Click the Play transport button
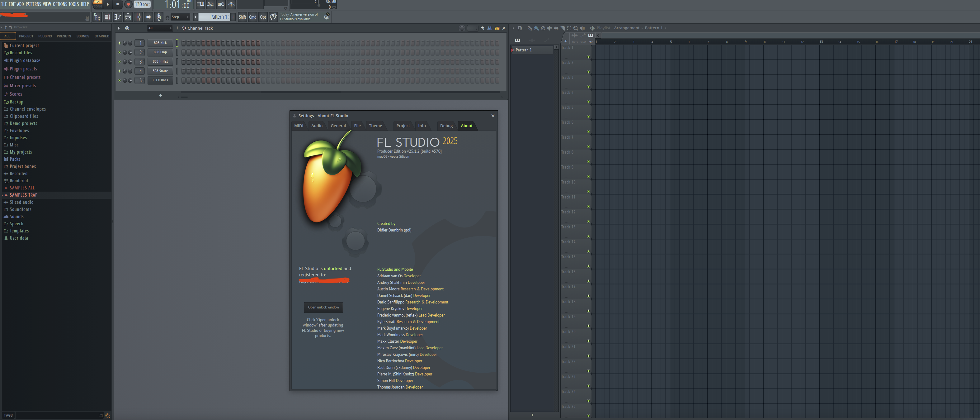Viewport: 980px width, 420px height. 108,4
